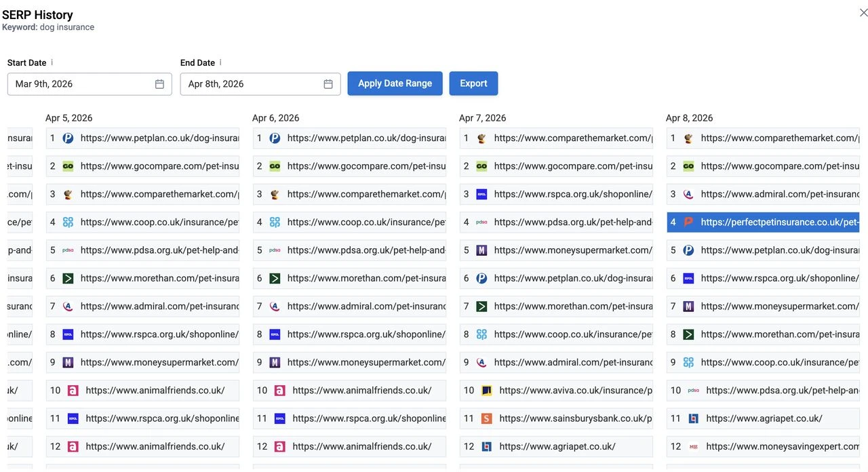
Task: Click PDSA favicon at rank 5 on Apr 5
Action: tap(68, 250)
